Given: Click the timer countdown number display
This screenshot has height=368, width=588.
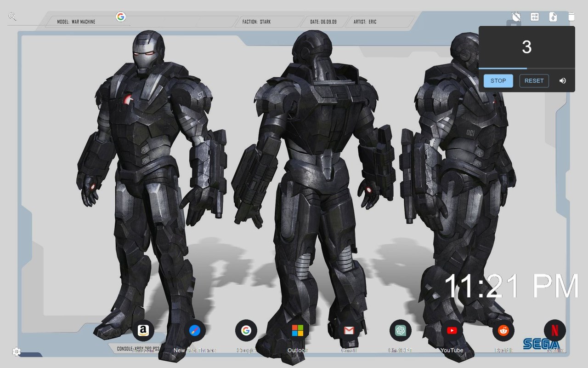Looking at the screenshot, I should (527, 47).
